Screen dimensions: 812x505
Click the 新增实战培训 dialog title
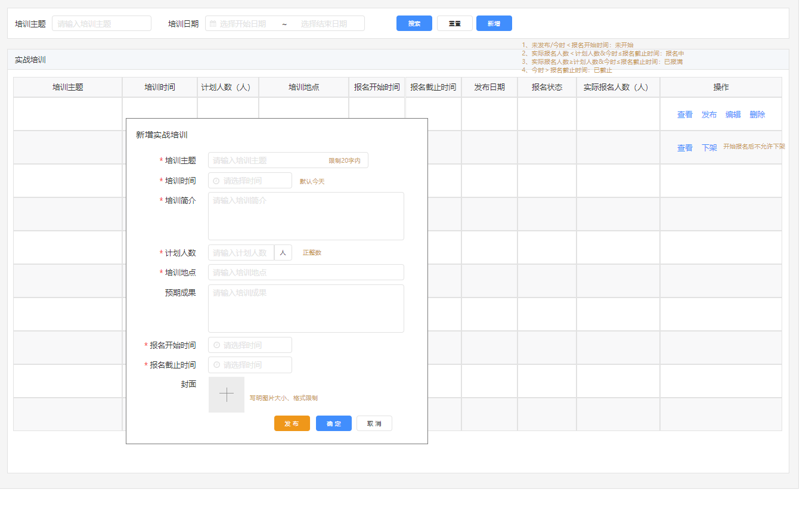pos(162,135)
